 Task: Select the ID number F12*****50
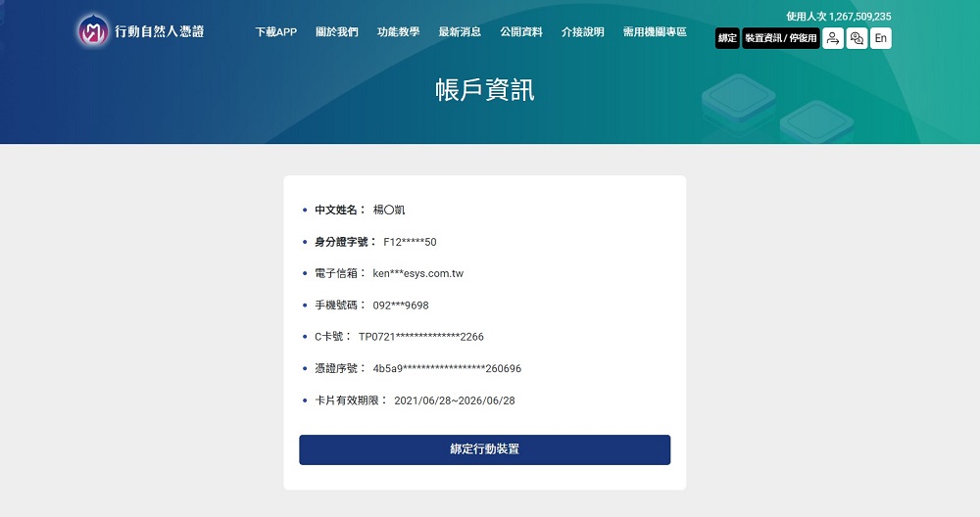click(x=410, y=242)
